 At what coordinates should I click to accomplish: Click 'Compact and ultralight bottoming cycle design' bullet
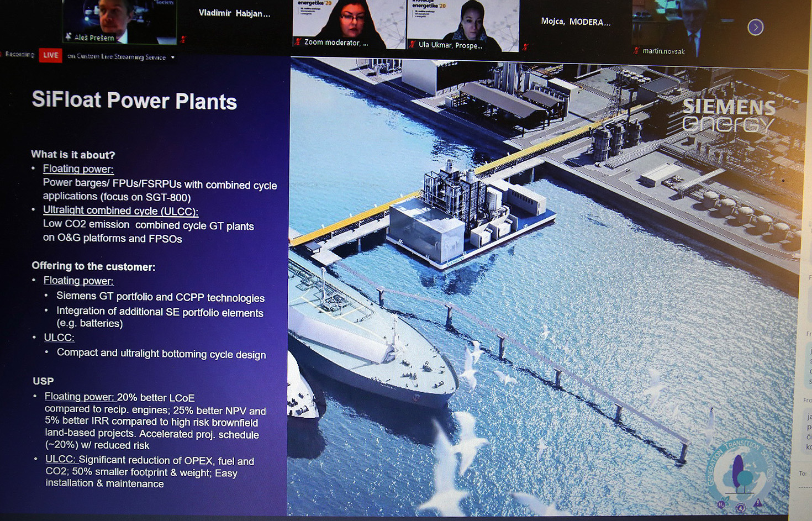tap(161, 354)
